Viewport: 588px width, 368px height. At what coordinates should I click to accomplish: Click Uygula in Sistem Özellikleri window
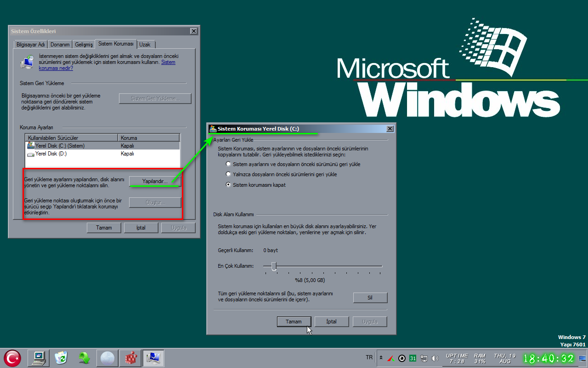(x=178, y=228)
